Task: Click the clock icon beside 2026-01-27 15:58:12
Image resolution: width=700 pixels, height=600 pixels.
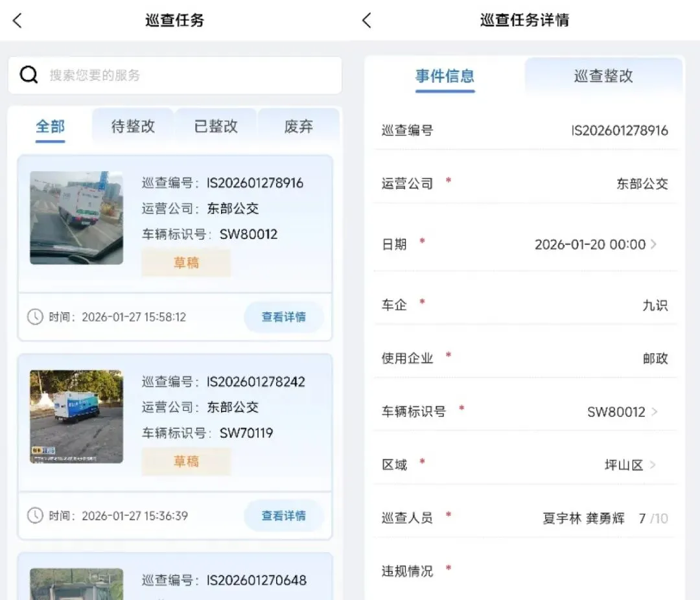Action: point(35,317)
